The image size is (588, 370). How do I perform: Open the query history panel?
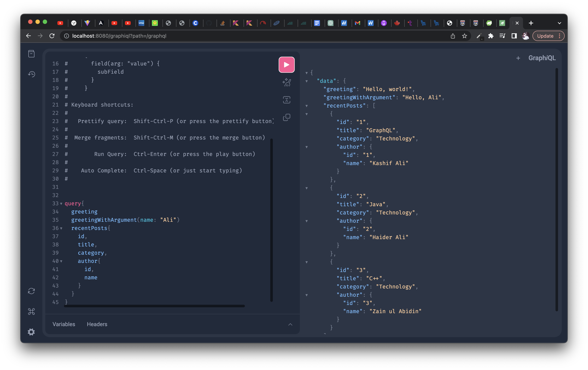pos(31,74)
